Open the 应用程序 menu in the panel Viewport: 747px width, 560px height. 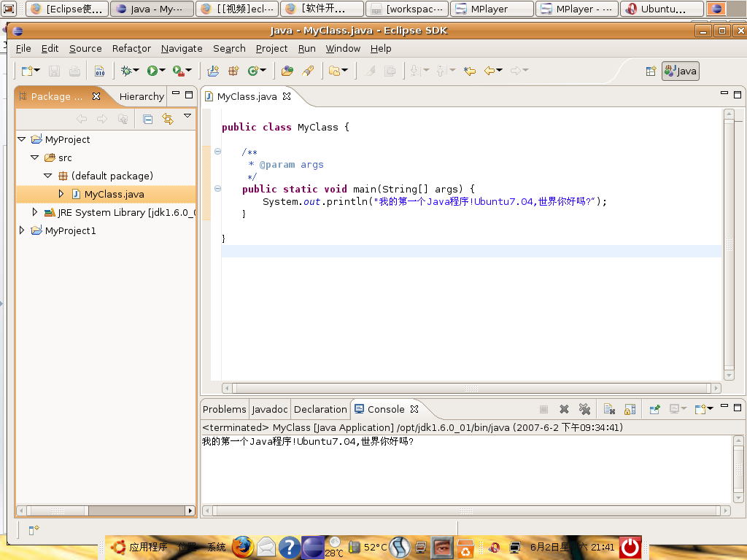coord(148,547)
